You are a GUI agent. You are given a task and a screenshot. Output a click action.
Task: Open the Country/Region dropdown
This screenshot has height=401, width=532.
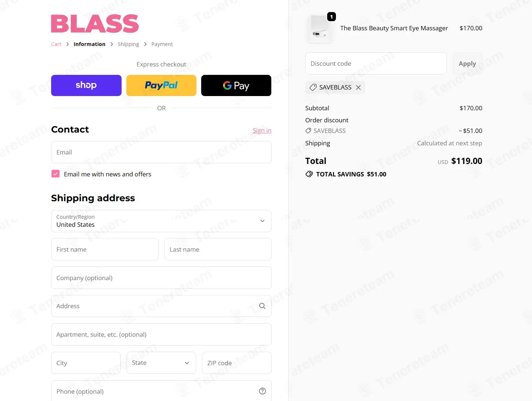[x=161, y=221]
